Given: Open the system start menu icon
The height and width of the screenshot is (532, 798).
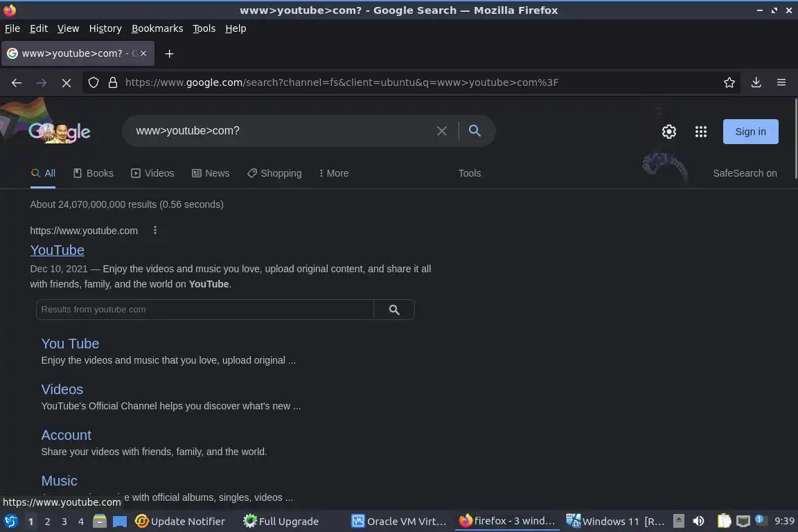Looking at the screenshot, I should pyautogui.click(x=10, y=521).
